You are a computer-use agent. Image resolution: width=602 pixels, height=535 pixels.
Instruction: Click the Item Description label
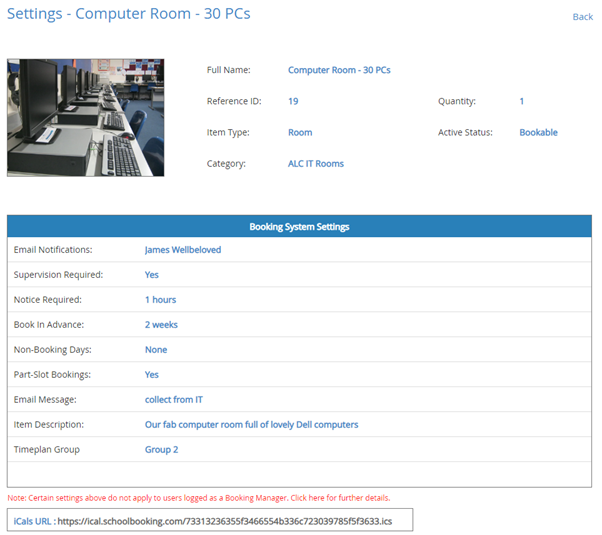pyautogui.click(x=48, y=424)
